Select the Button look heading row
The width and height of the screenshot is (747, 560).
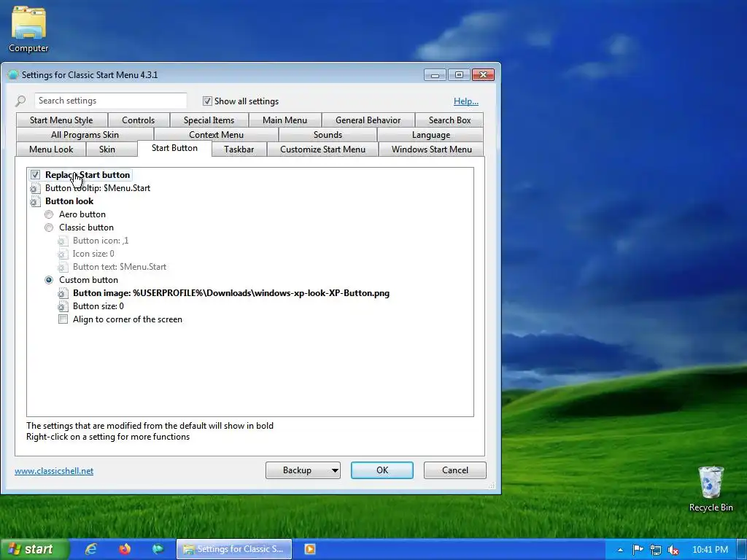point(69,201)
